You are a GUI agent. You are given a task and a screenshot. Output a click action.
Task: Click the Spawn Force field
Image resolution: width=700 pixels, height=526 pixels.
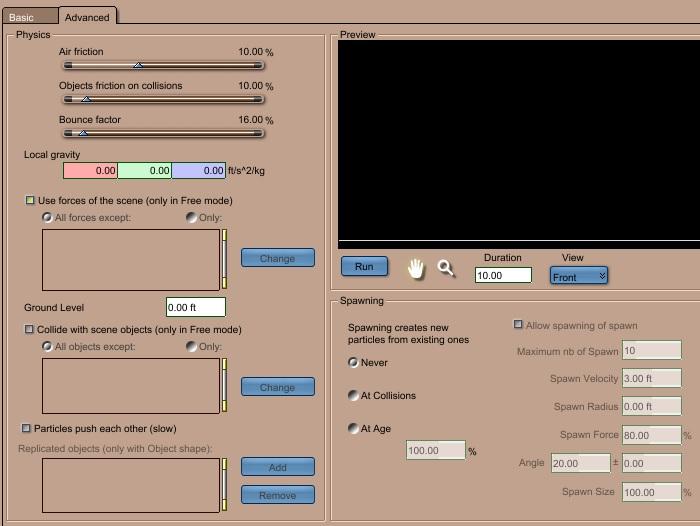click(652, 435)
